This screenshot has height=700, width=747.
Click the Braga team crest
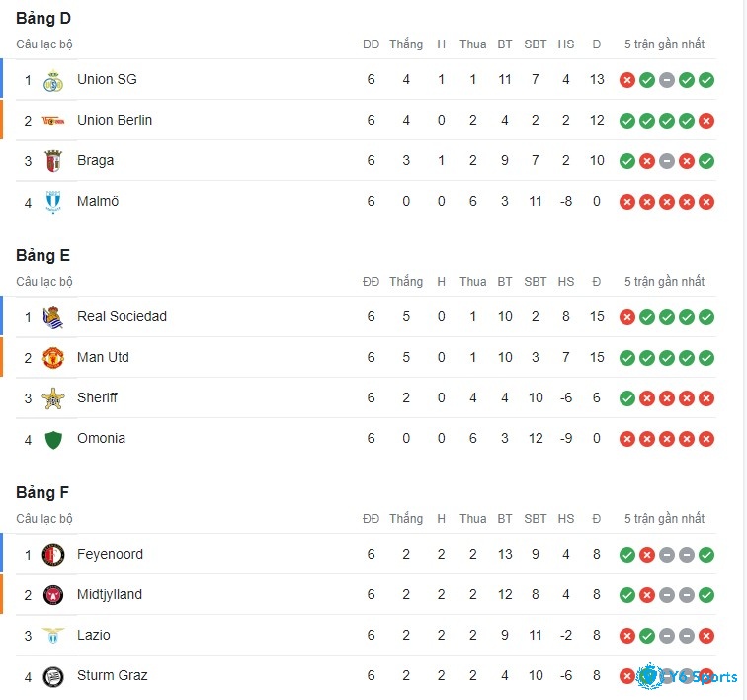click(53, 161)
